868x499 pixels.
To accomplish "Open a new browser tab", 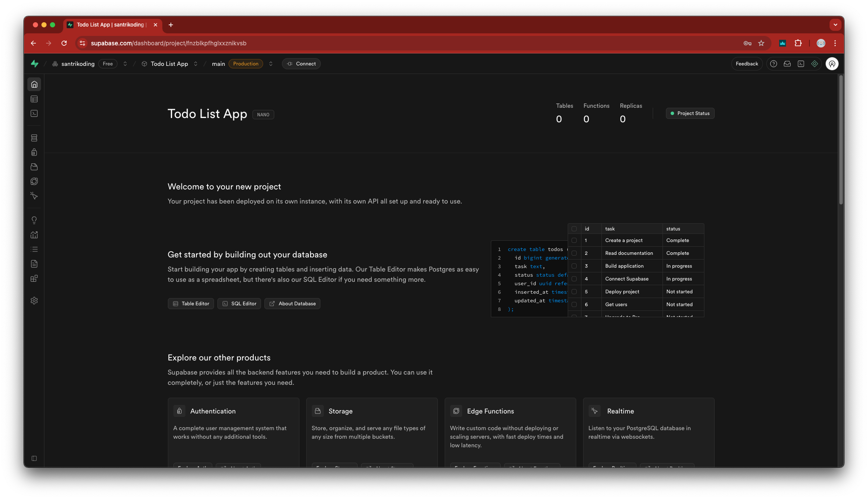I will (171, 25).
